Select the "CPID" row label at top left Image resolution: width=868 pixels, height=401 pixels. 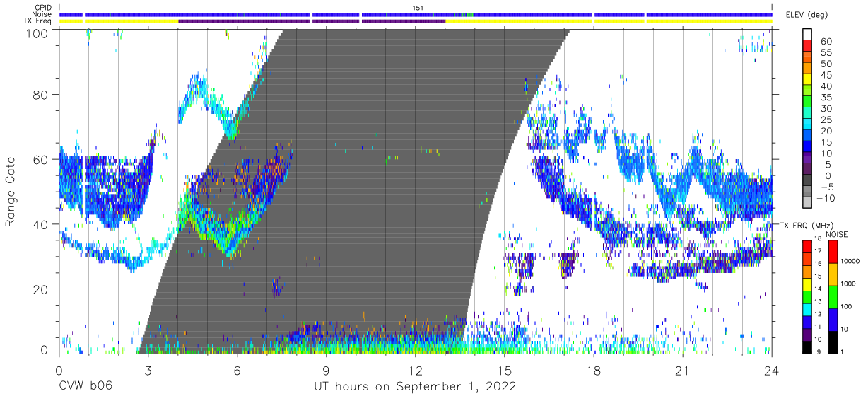(x=42, y=8)
